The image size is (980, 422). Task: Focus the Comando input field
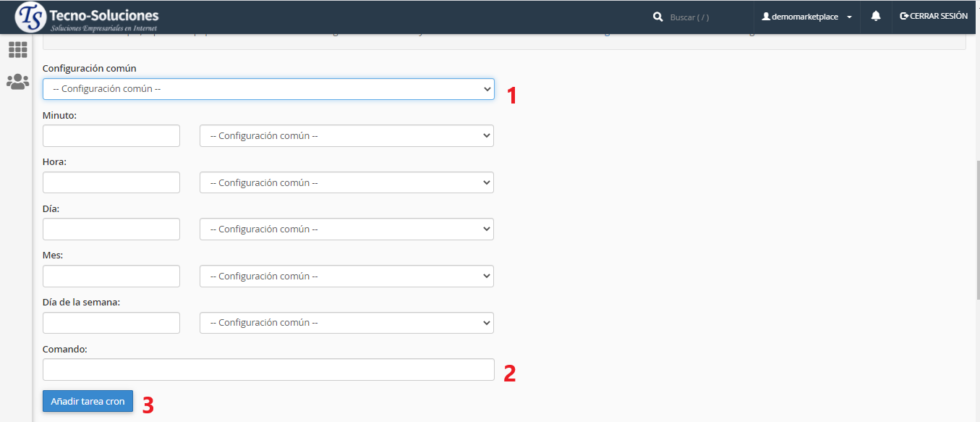coord(268,370)
